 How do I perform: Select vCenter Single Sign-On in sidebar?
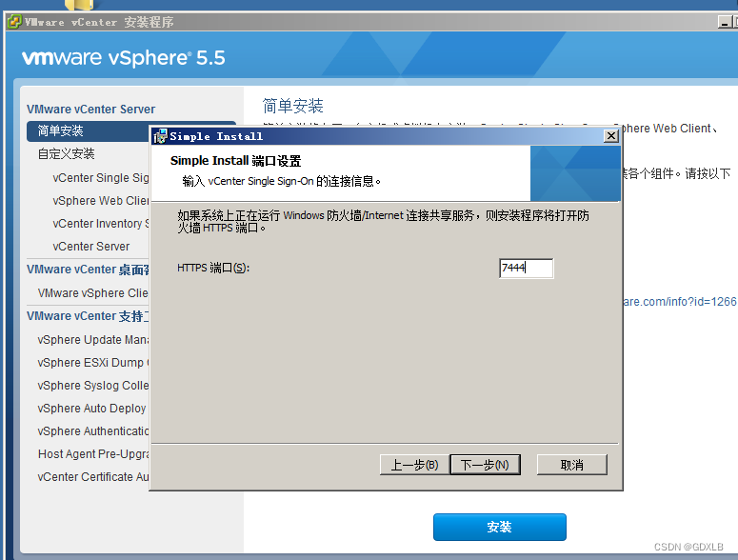pos(101,178)
